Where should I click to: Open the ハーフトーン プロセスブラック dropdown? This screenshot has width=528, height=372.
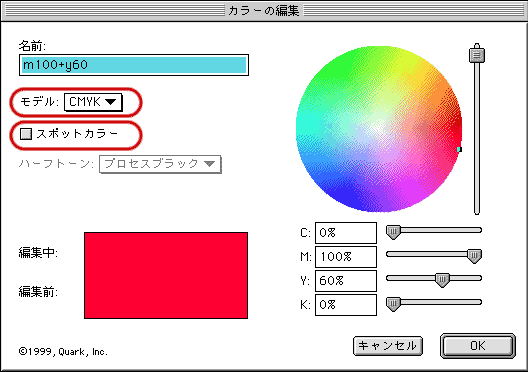pyautogui.click(x=160, y=164)
